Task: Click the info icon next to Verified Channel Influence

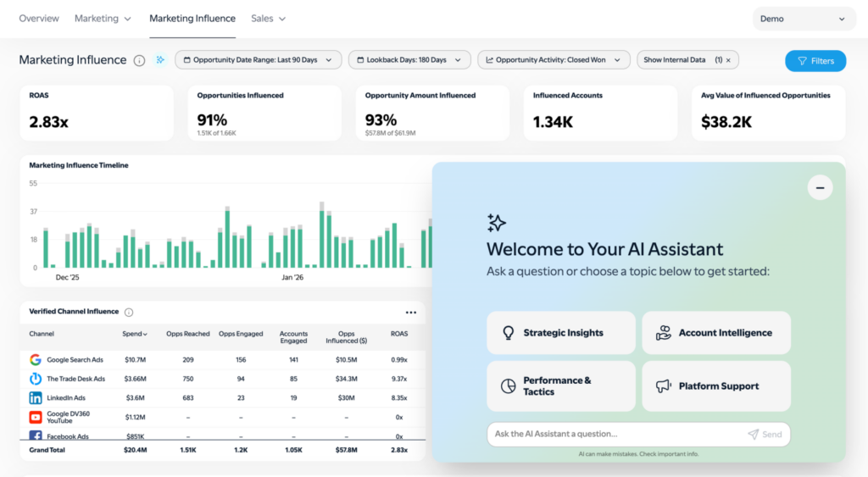Action: point(129,312)
